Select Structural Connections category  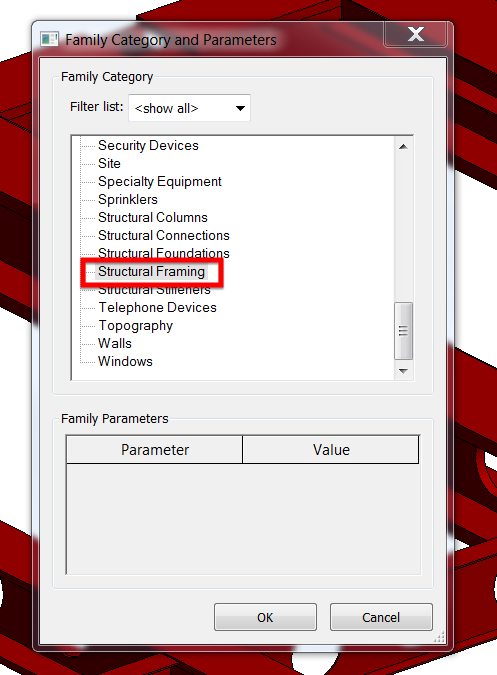pos(164,235)
